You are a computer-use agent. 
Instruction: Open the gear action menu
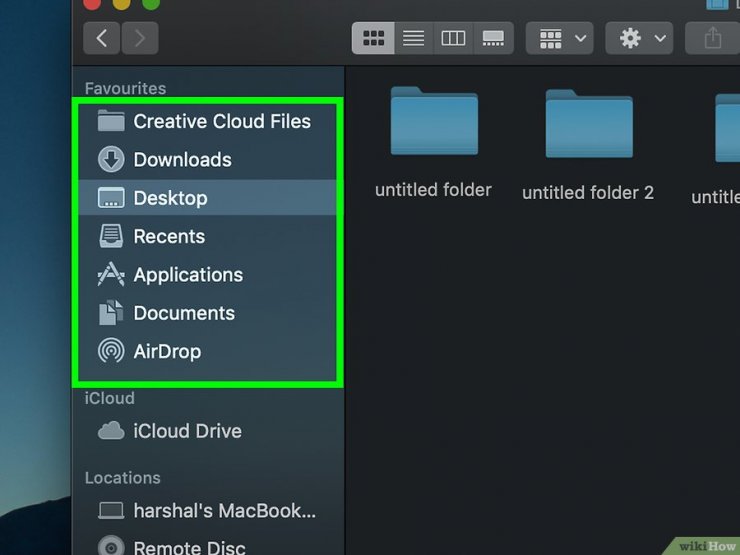coord(639,38)
